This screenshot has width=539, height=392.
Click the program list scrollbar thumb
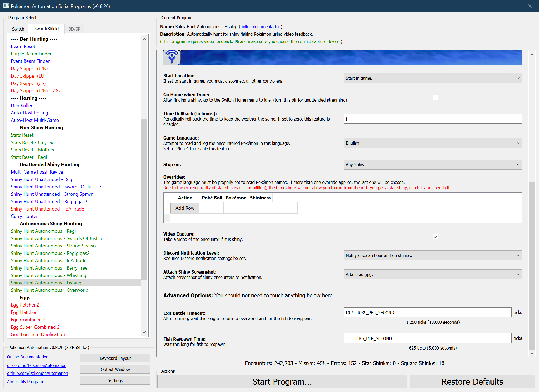pos(144,199)
